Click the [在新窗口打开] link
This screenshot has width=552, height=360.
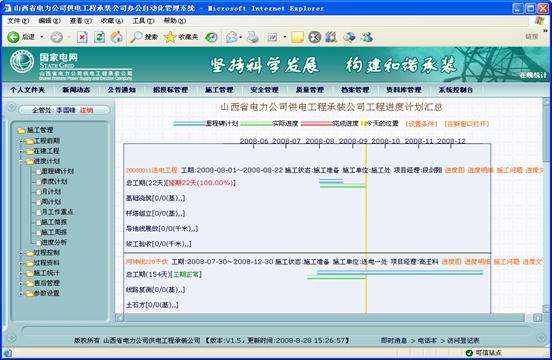[467, 124]
